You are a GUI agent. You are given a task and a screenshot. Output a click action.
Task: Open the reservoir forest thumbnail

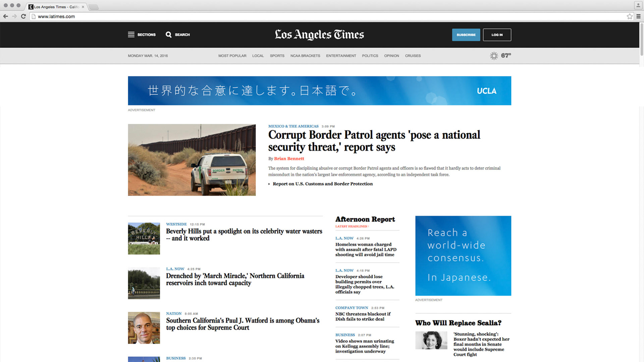pyautogui.click(x=144, y=283)
